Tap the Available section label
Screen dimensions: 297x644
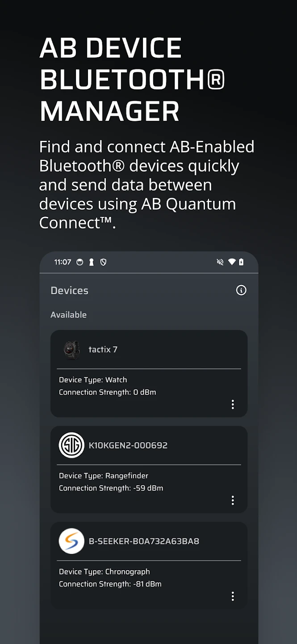68,315
